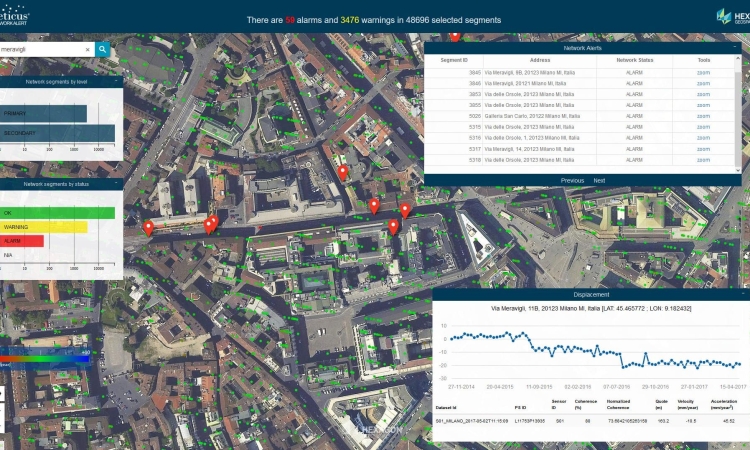Zoom to segment 3845 Via Meravigli 8B
750x450 pixels.
(703, 73)
